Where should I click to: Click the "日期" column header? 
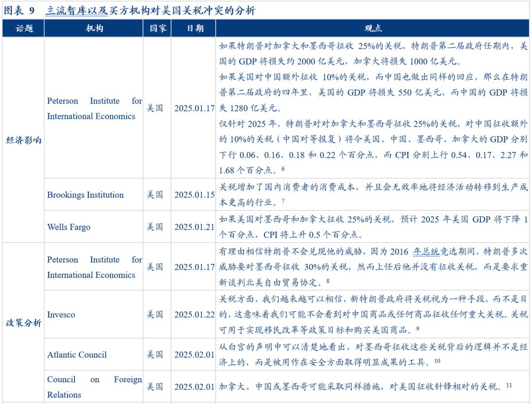pyautogui.click(x=194, y=29)
